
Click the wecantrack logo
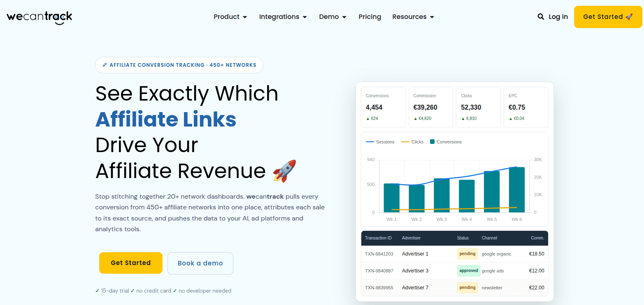(40, 17)
